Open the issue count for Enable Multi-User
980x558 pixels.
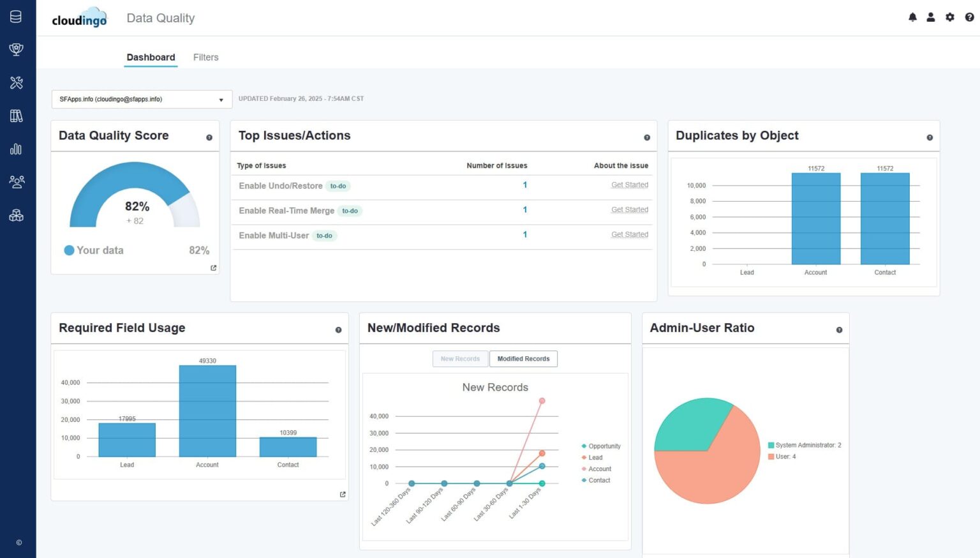tap(524, 234)
